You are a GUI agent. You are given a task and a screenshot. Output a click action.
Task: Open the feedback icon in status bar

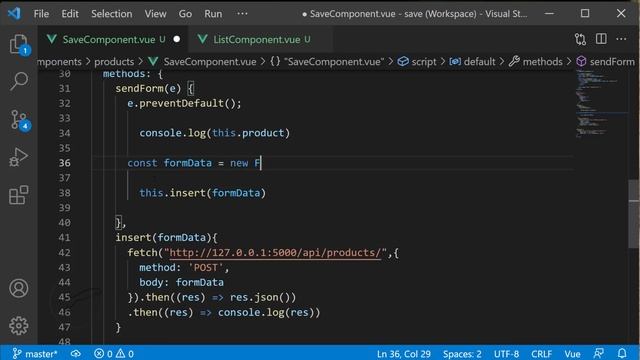599,353
